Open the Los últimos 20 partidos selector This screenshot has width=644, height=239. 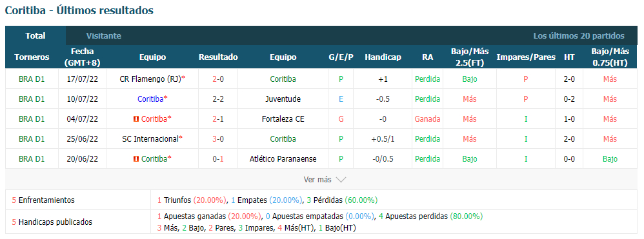579,35
